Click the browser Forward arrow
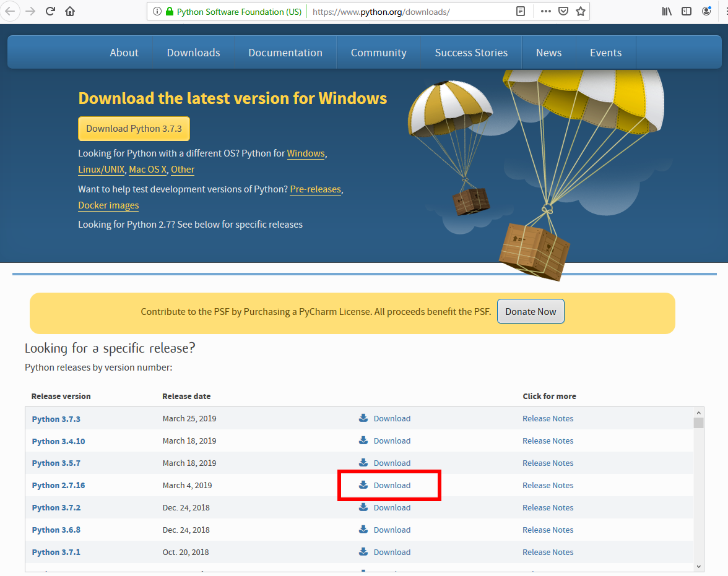The image size is (728, 576). [30, 11]
